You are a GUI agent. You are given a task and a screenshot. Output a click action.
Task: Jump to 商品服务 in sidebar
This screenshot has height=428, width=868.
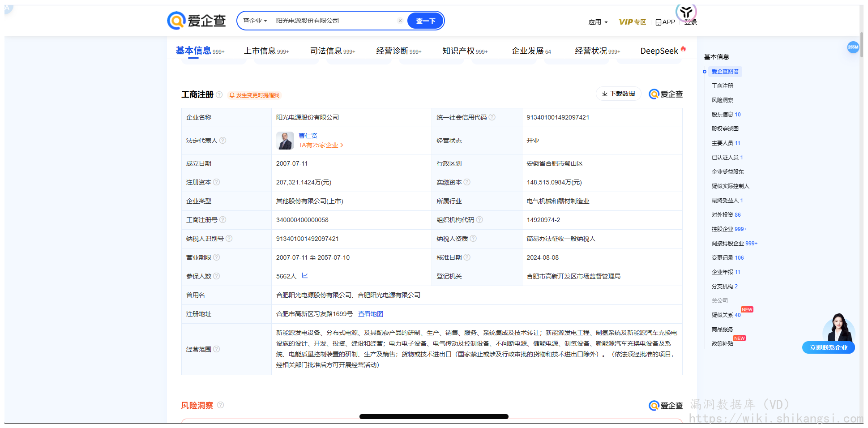[723, 329]
